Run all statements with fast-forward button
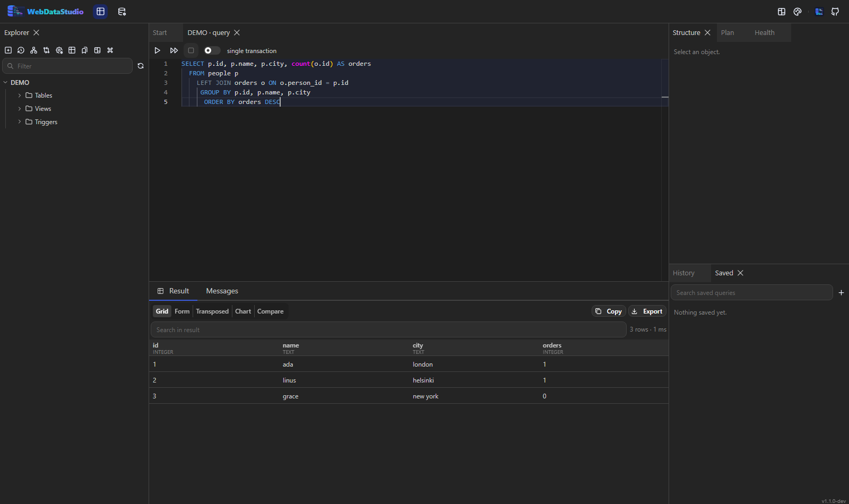 point(174,50)
